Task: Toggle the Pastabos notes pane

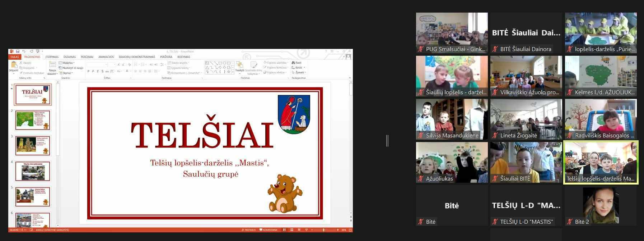Action: pyautogui.click(x=248, y=230)
